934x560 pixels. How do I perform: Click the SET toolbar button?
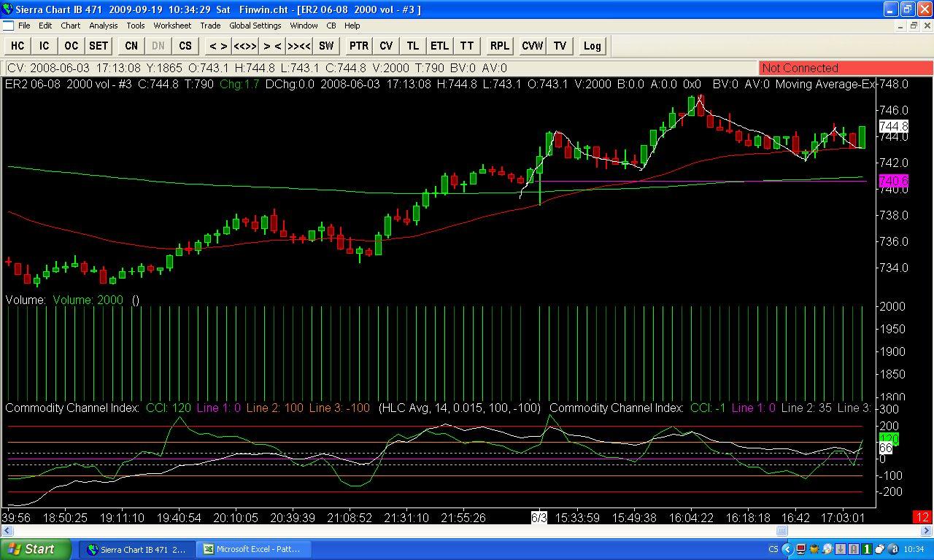[98, 45]
